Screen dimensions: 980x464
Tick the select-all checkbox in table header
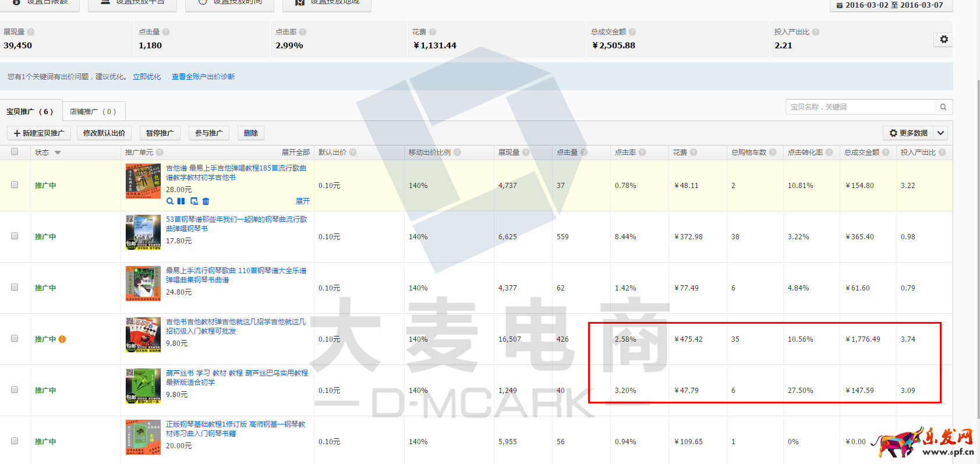click(15, 152)
